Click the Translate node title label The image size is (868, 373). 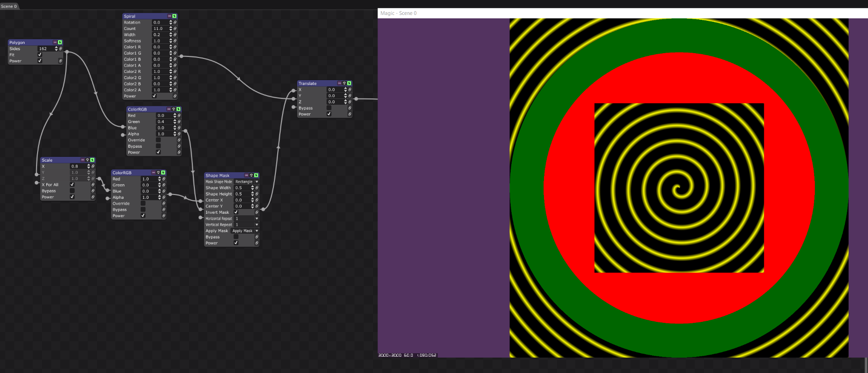pos(308,83)
